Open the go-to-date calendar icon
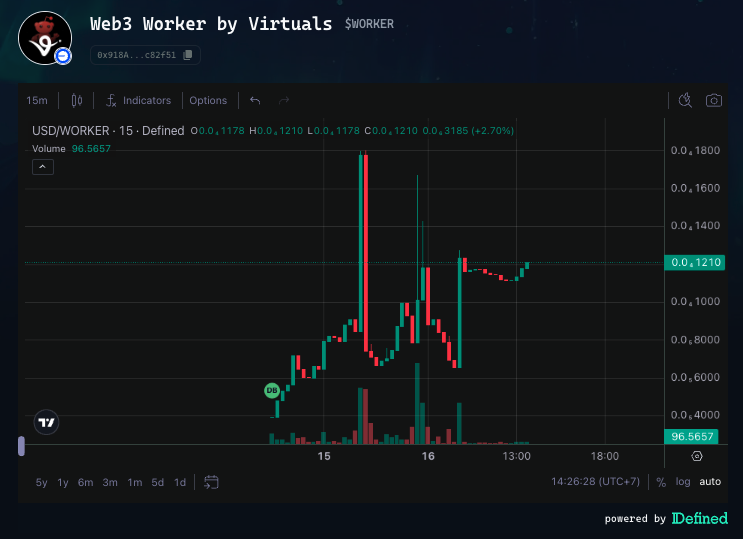This screenshot has width=743, height=539. coord(211,483)
